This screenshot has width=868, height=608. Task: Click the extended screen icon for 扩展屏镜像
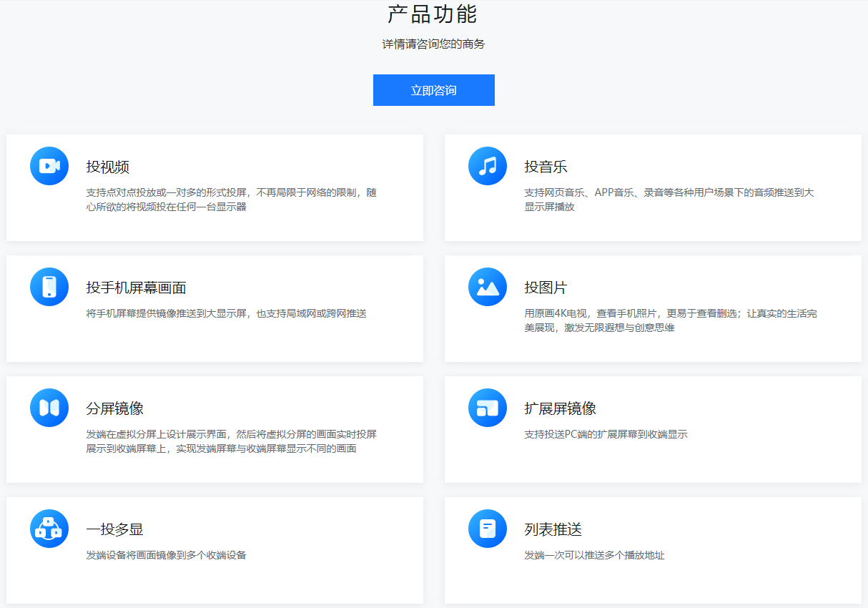(x=488, y=408)
